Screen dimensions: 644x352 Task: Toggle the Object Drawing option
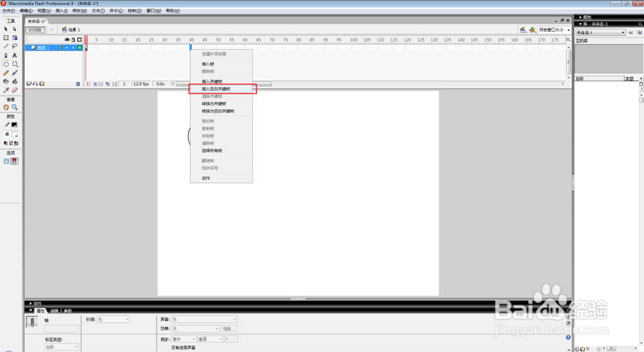click(6, 161)
